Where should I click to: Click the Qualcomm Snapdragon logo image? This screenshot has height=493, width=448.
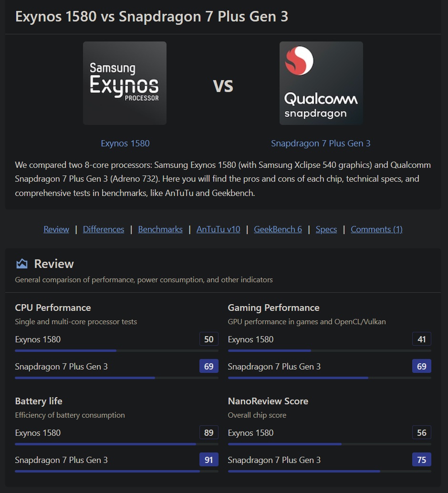321,83
